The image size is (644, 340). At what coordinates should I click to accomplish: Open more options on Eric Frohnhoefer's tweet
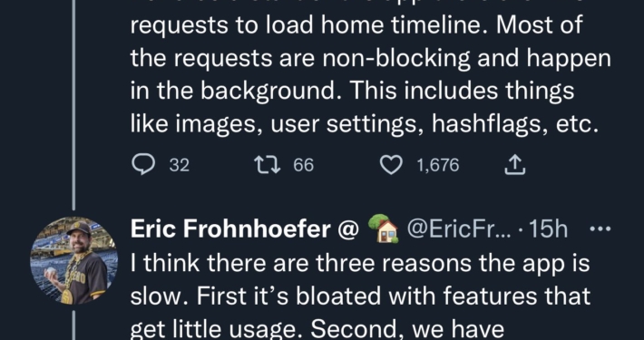[x=600, y=228]
